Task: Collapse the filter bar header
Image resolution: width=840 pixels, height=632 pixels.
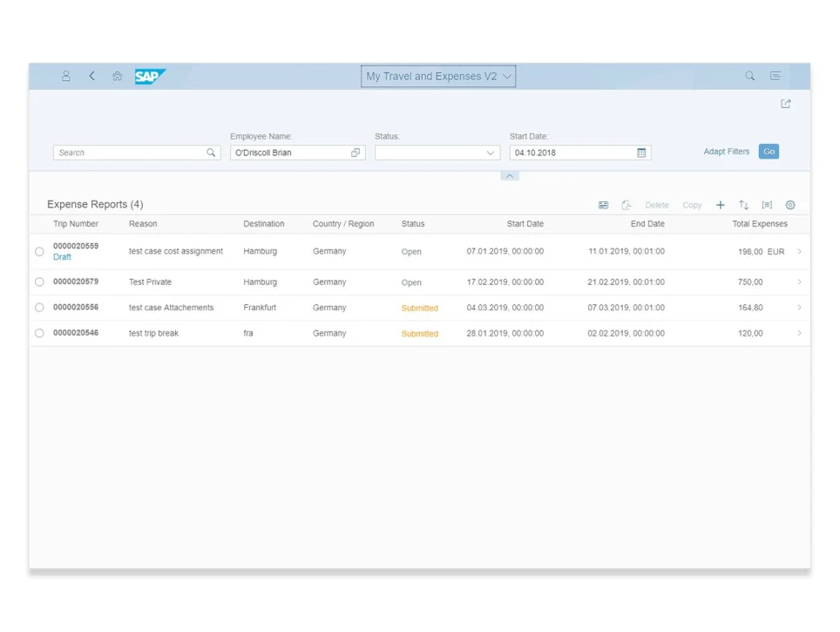Action: [x=510, y=176]
